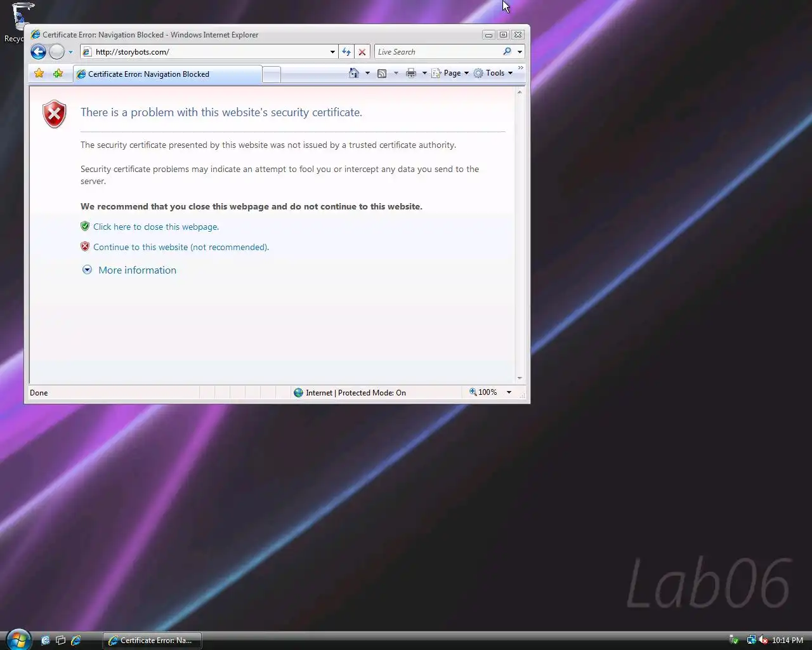Click Switch between windows quick launch icon
Screen dimensions: 812x650
[x=61, y=640]
